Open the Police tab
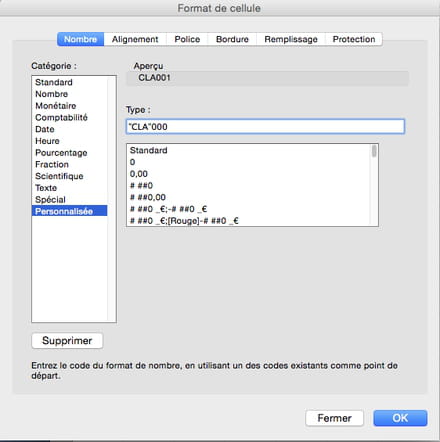440x442 pixels. (x=187, y=39)
